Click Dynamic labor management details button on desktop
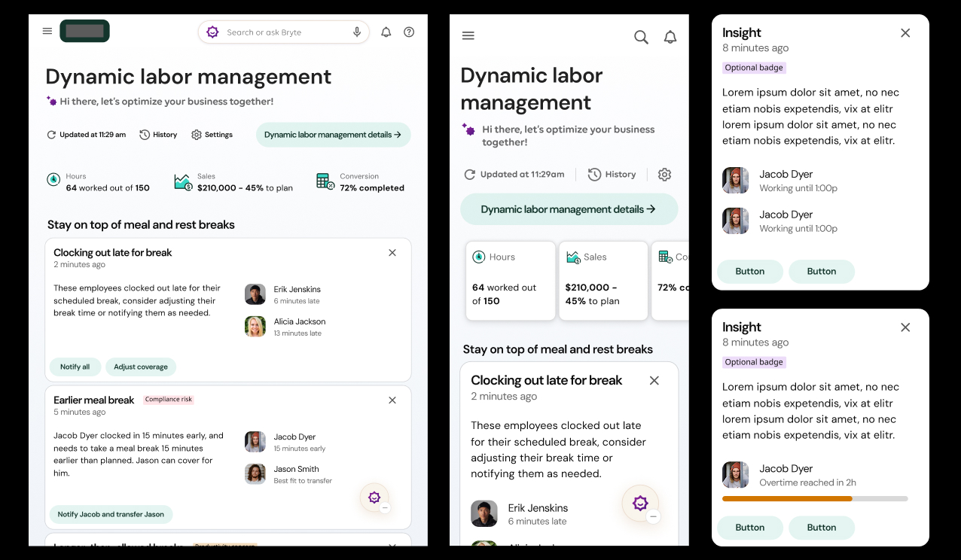This screenshot has width=961, height=560. (x=333, y=135)
